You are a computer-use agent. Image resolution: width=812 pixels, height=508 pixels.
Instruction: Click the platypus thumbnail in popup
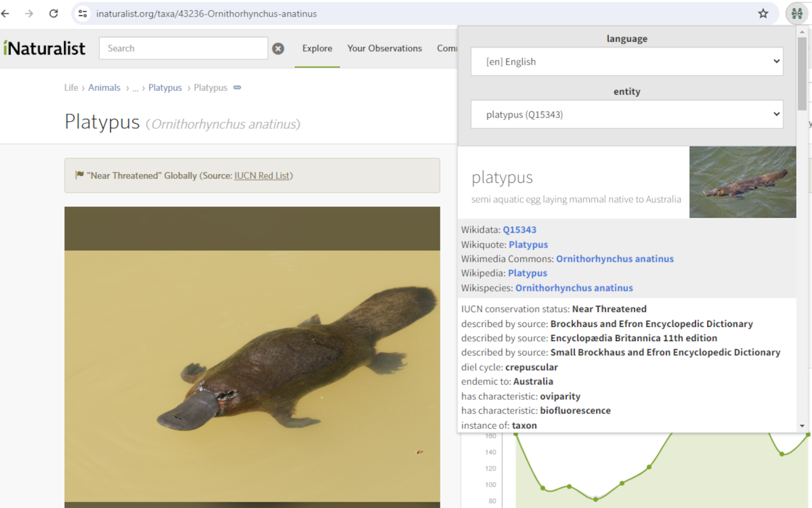[x=742, y=182]
